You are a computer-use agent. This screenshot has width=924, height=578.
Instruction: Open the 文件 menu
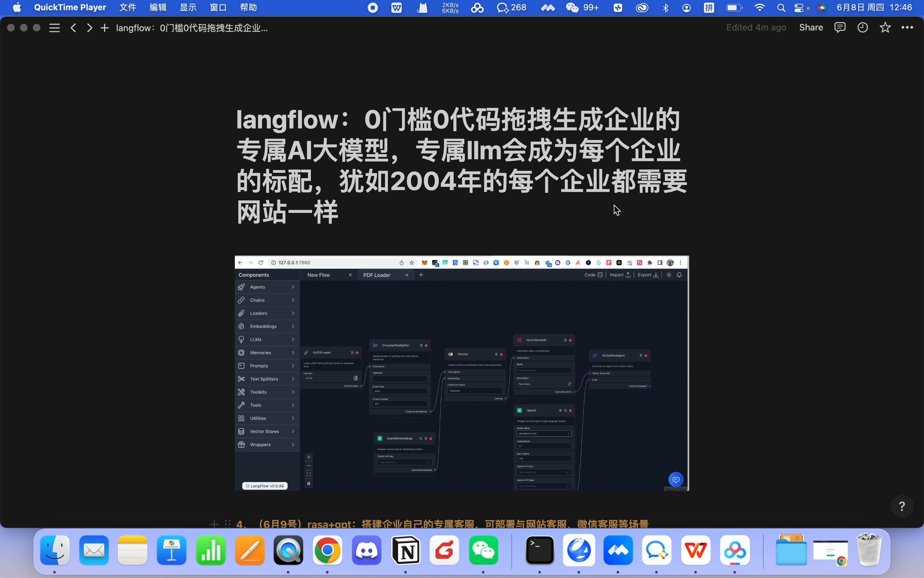127,7
